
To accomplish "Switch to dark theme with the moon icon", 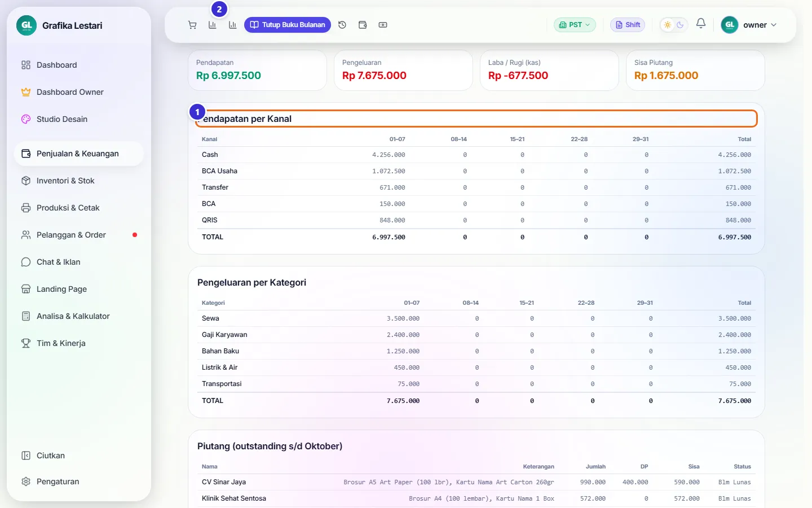I will [x=680, y=25].
